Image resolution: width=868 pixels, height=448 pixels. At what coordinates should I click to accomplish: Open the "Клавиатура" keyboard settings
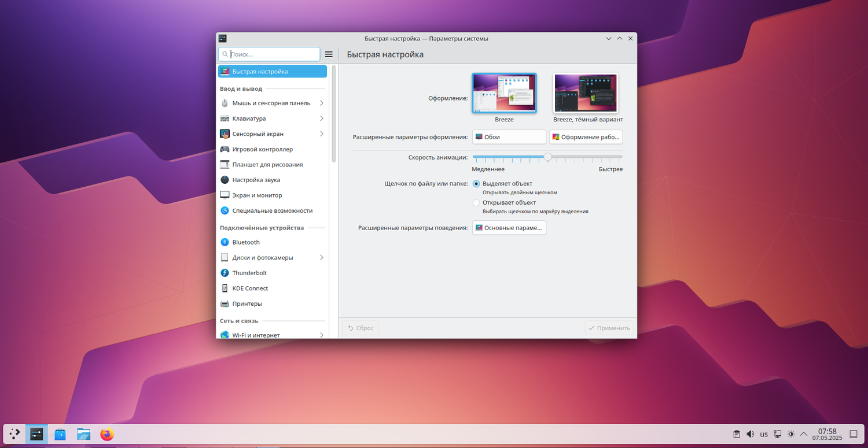tap(273, 119)
